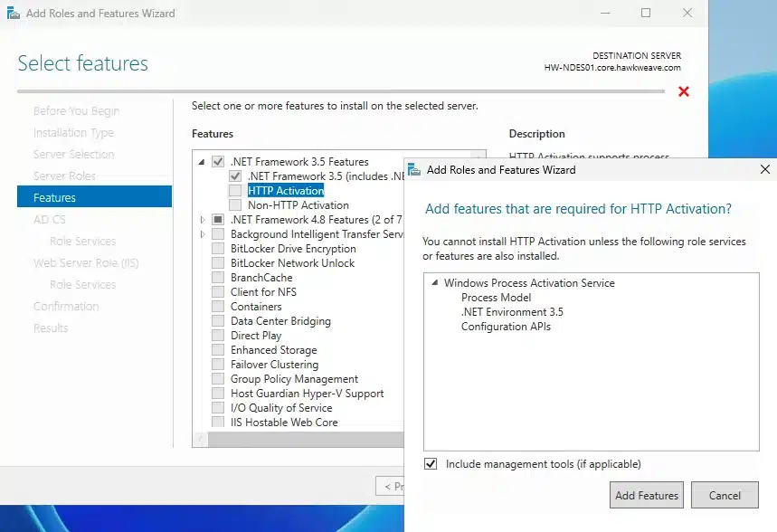The image size is (777, 532).
Task: Maximize the Add Roles wizard window
Action: (646, 14)
